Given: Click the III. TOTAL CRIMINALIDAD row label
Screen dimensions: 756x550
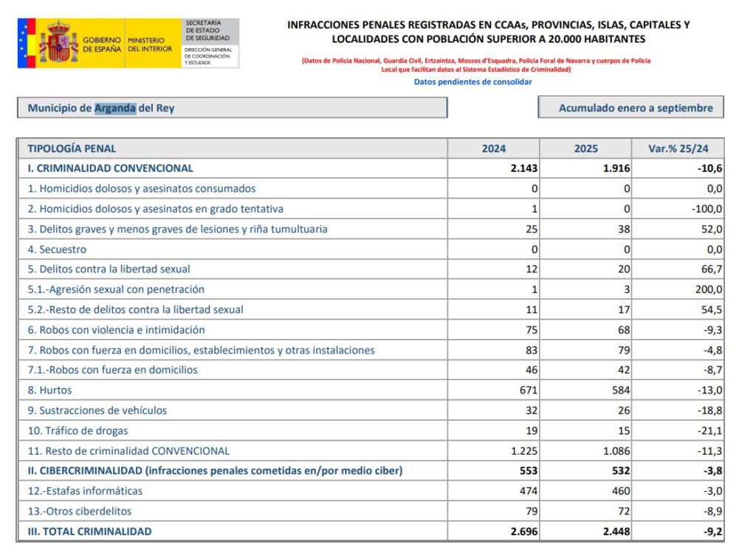Looking at the screenshot, I should (89, 532).
